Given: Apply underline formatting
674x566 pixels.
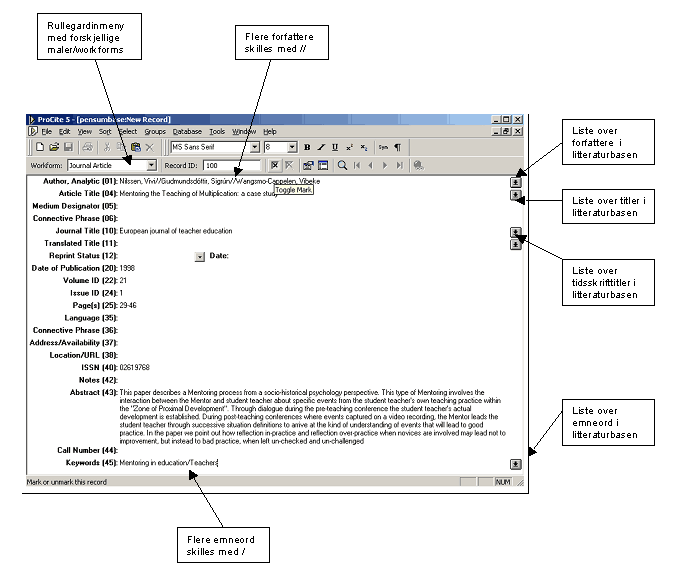Looking at the screenshot, I should pos(335,147).
